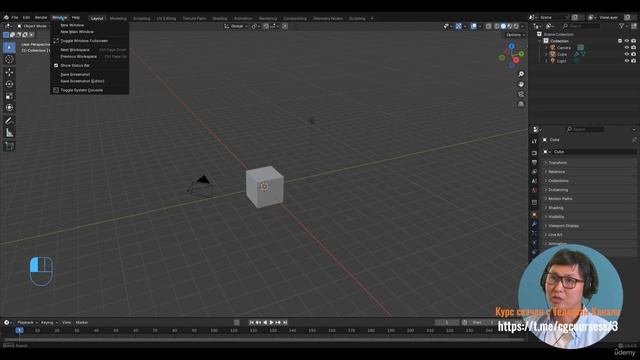
Task: Toggle Collection exclude checkbox in outliner
Action: 620,41
